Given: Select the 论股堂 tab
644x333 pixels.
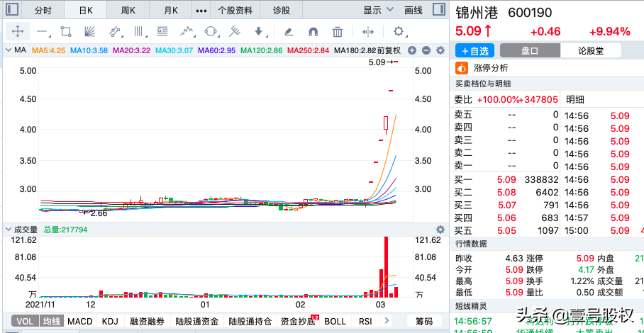Looking at the screenshot, I should (591, 51).
